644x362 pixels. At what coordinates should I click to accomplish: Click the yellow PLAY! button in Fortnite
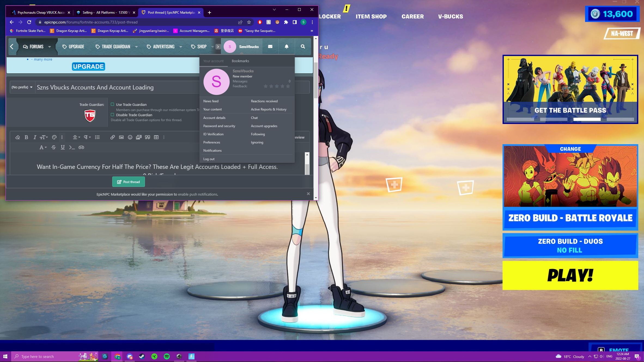coord(570,275)
